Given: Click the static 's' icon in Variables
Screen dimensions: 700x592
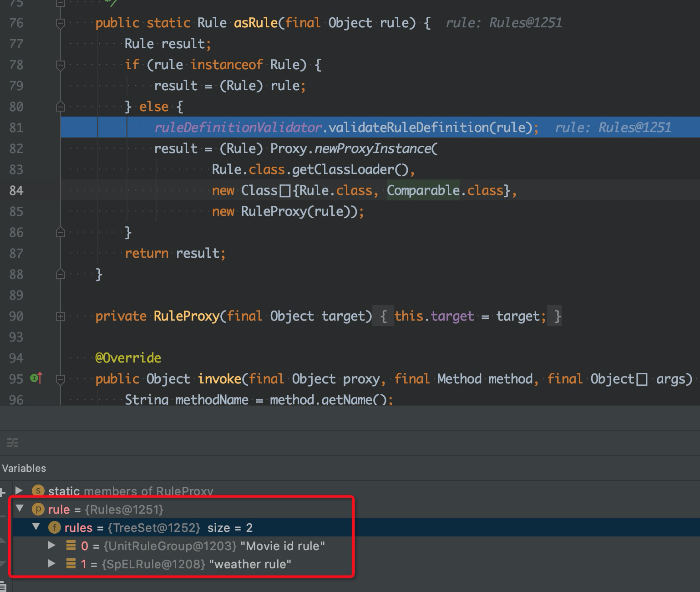Looking at the screenshot, I should click(x=38, y=491).
